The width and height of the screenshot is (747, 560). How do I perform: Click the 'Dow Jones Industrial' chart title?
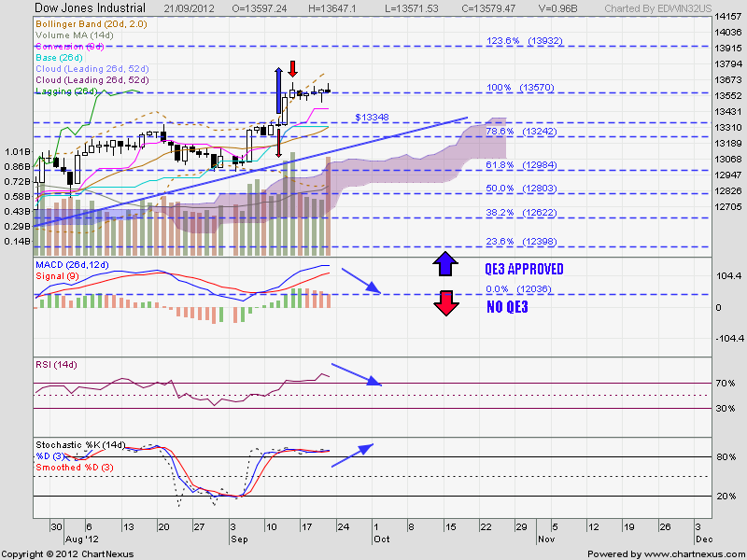tap(90, 8)
